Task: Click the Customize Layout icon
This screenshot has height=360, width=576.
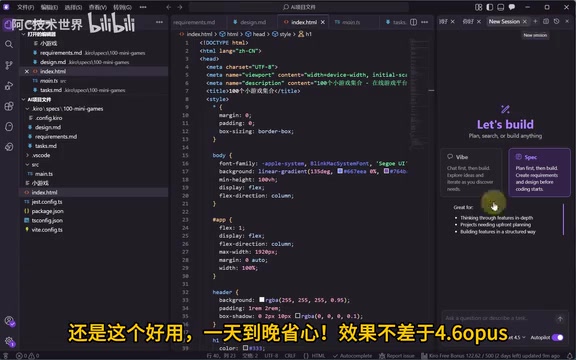Action: pos(478,7)
